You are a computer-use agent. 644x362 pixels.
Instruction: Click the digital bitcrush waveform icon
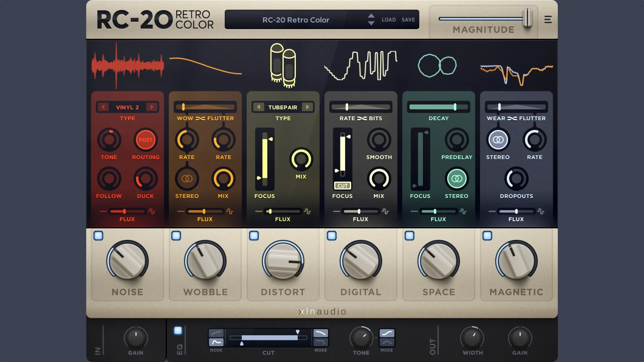[x=361, y=65]
